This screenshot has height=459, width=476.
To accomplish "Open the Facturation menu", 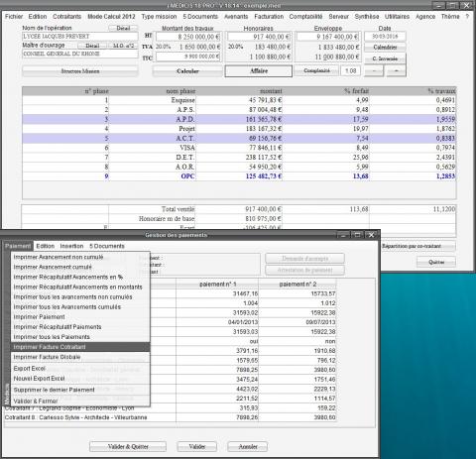I will tap(269, 16).
